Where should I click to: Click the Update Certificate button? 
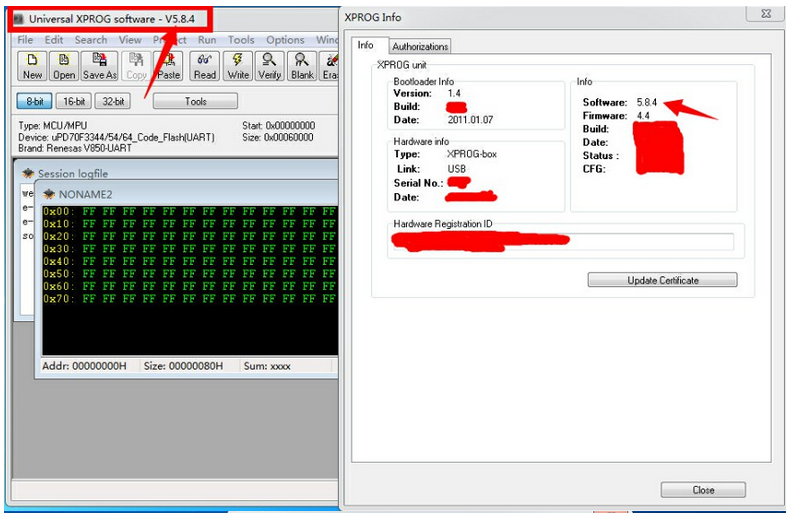[x=662, y=280]
